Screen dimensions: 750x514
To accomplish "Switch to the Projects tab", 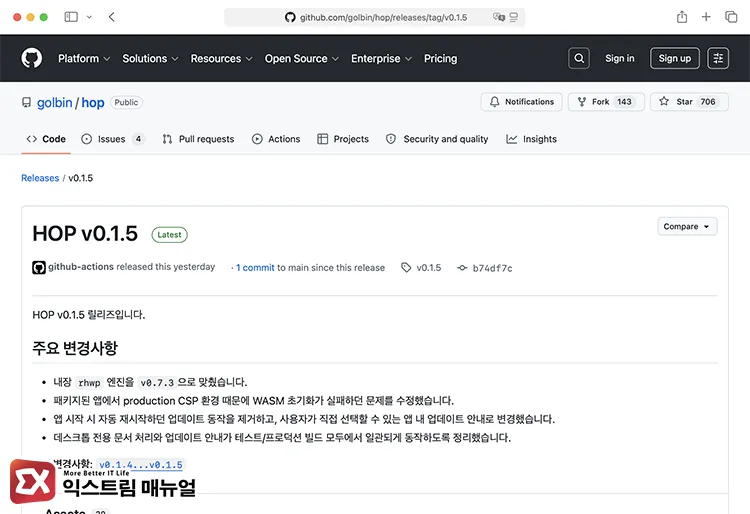I will click(x=343, y=139).
